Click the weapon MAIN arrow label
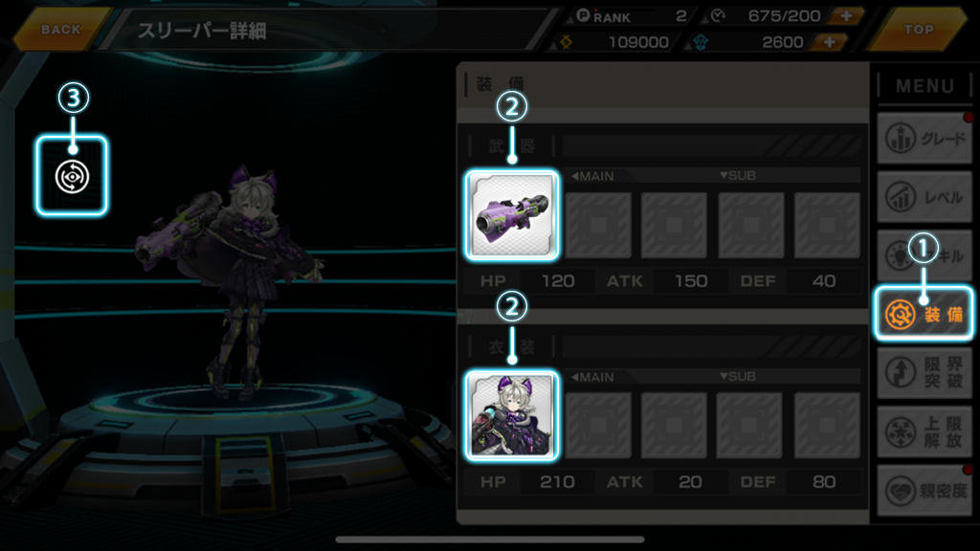980x551 pixels. coord(592,176)
